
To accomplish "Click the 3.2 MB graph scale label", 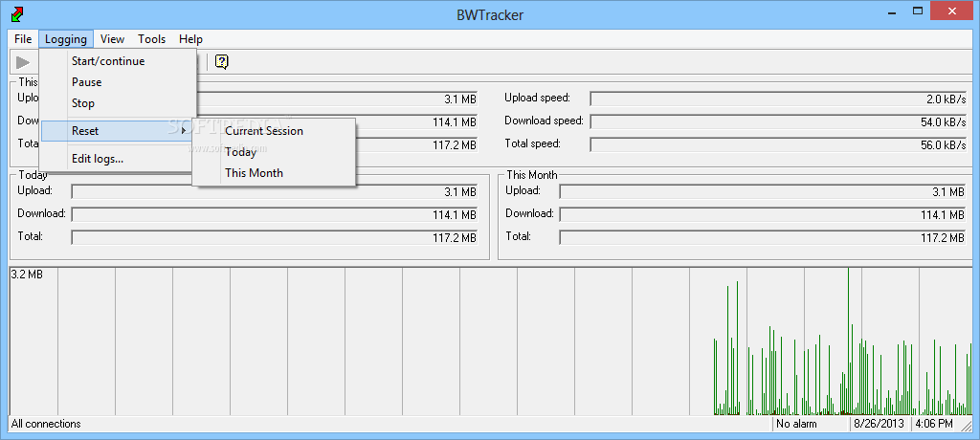I will pos(27,274).
